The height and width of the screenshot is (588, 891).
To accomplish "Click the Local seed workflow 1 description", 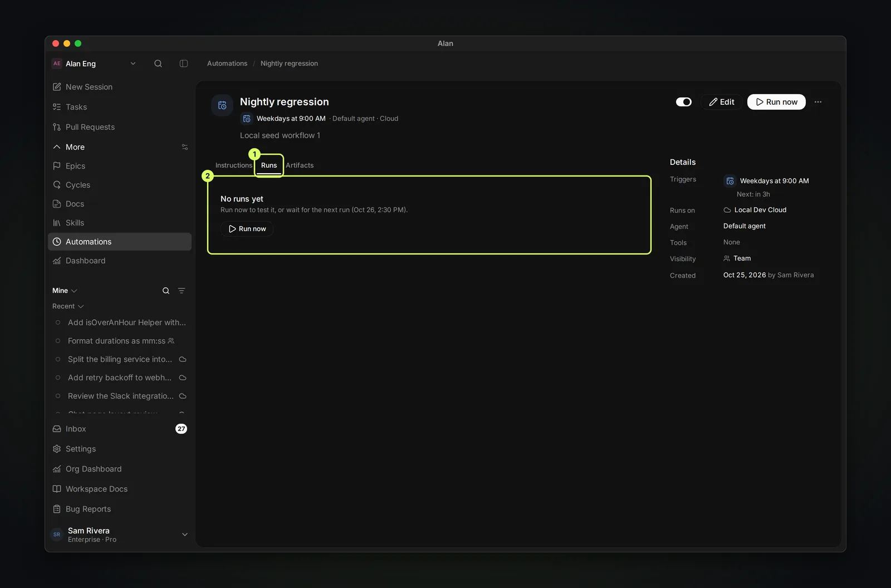I will coord(280,135).
